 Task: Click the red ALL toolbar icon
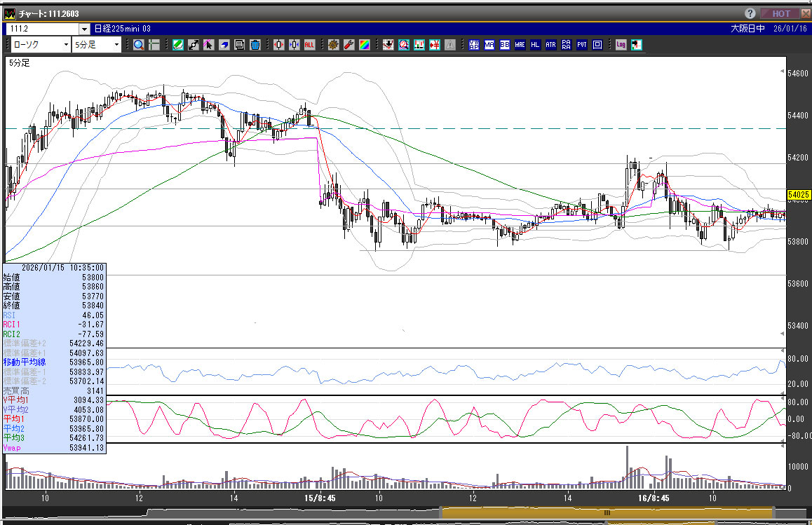point(309,45)
